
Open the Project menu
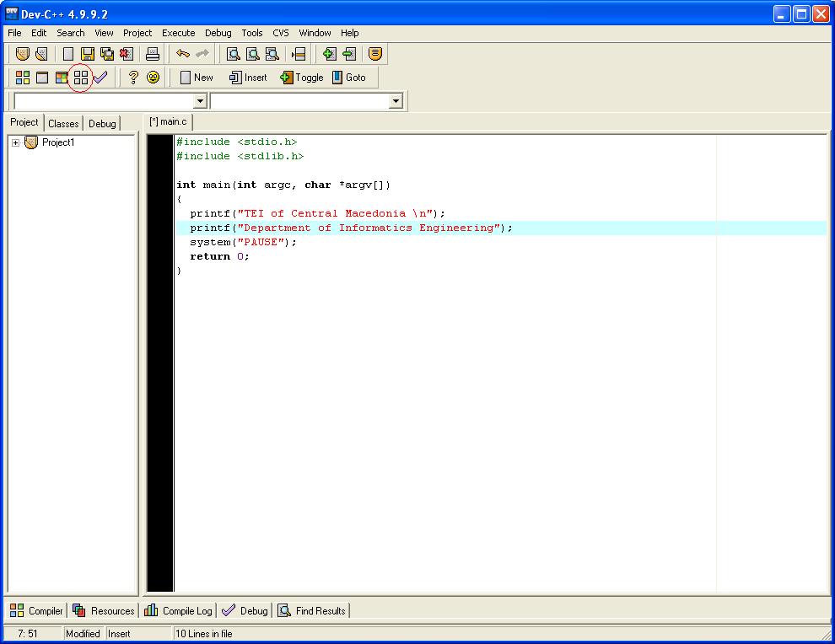137,33
